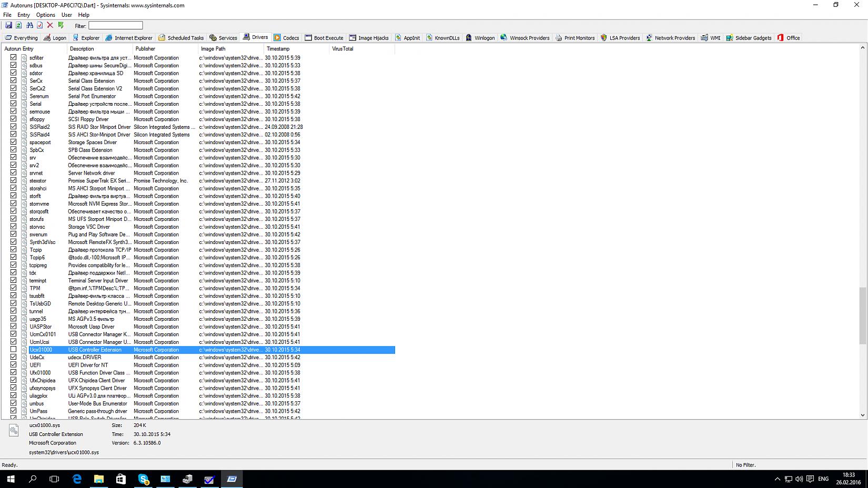Disable the sfloppy driver checkbox
The height and width of the screenshot is (488, 868).
point(14,119)
